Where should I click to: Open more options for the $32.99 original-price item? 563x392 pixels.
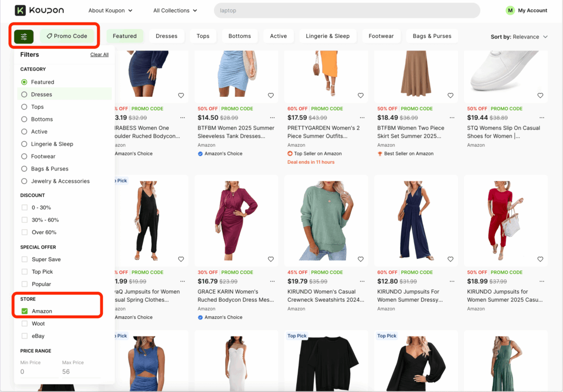(183, 118)
